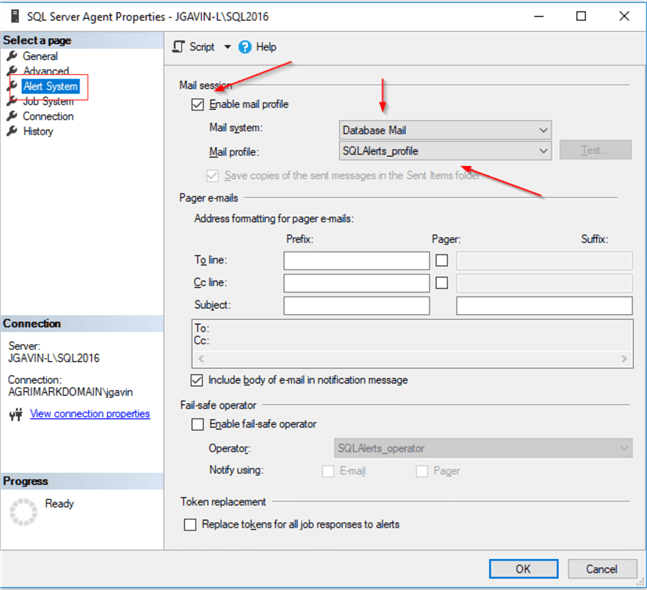Screen dimensions: 647x590
Task: Open the Help icon in toolbar
Action: tap(245, 47)
